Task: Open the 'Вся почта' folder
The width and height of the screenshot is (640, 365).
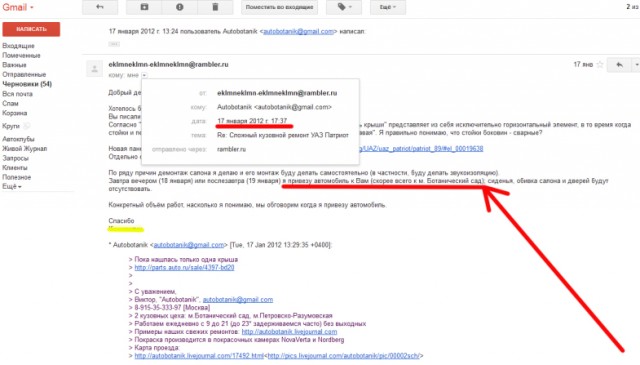Action: pos(17,94)
